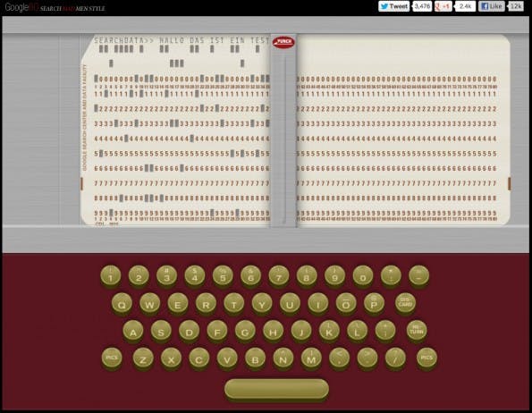Click the RETURN key
The width and height of the screenshot is (532, 413).
click(417, 330)
